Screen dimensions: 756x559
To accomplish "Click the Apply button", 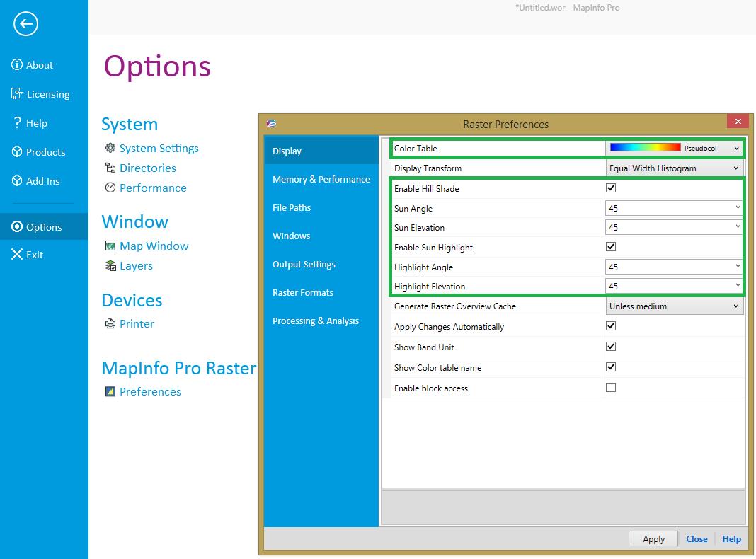I will coord(653,538).
